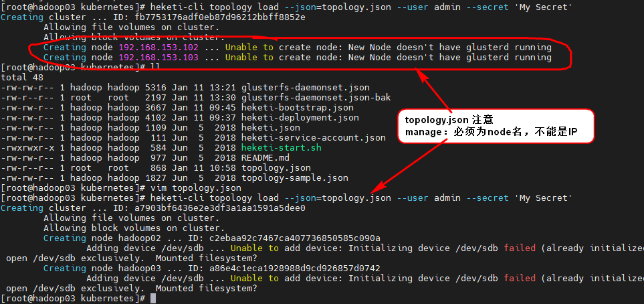Click topology.json in the ls listing

[276, 168]
